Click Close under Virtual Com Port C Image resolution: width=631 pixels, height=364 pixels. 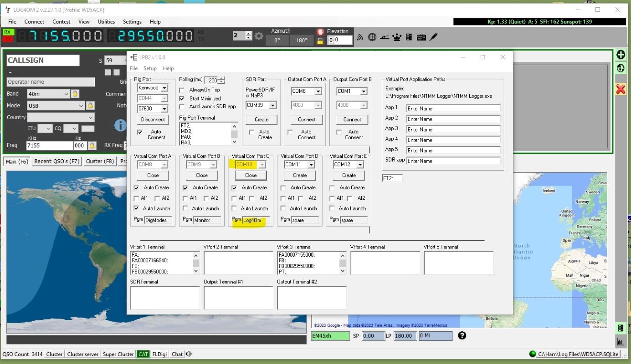click(251, 175)
